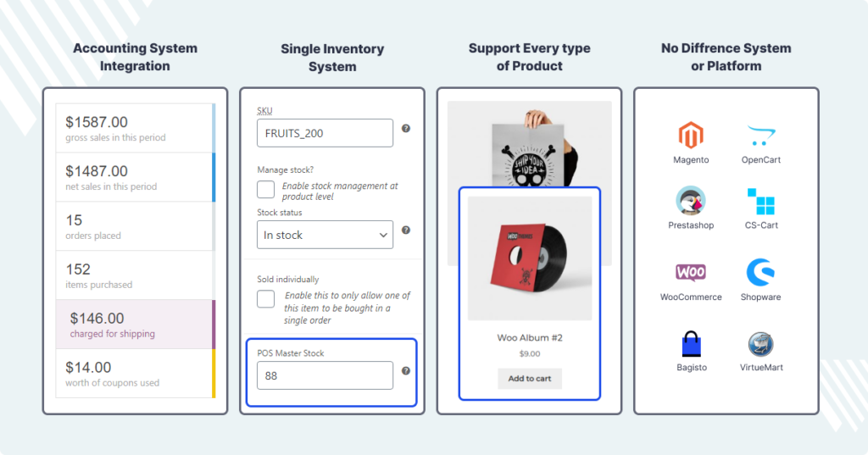This screenshot has width=868, height=455.
Task: Choose the VirtueMart globe icon
Action: pos(761,344)
